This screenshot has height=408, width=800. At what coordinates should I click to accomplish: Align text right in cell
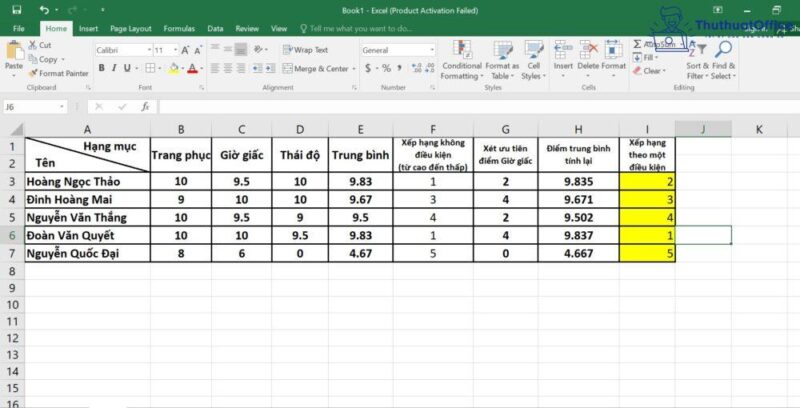(x=241, y=68)
